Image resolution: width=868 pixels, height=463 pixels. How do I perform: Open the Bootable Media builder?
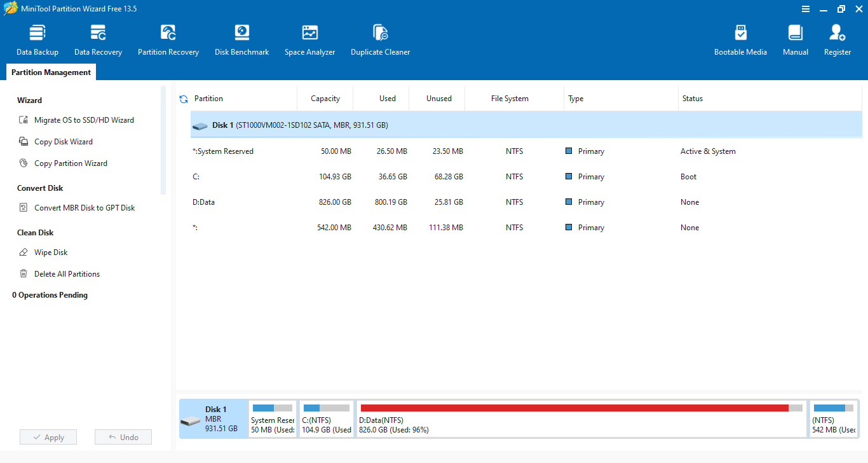[x=740, y=40]
